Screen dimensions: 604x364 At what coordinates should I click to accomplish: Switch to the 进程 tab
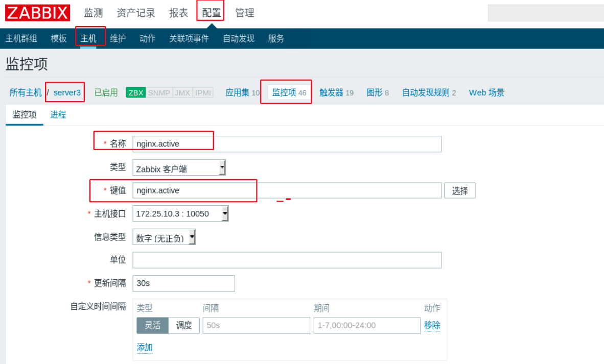(x=58, y=114)
